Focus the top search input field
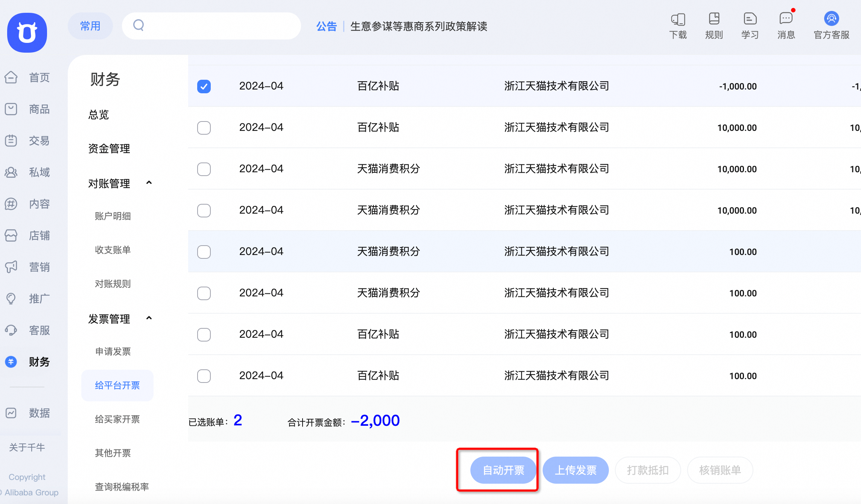 (211, 26)
